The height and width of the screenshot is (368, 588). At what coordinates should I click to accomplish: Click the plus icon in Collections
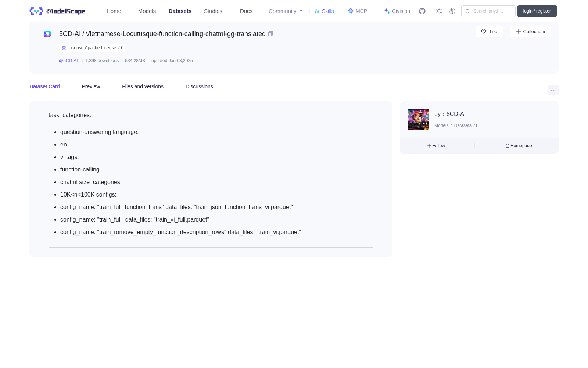(519, 32)
